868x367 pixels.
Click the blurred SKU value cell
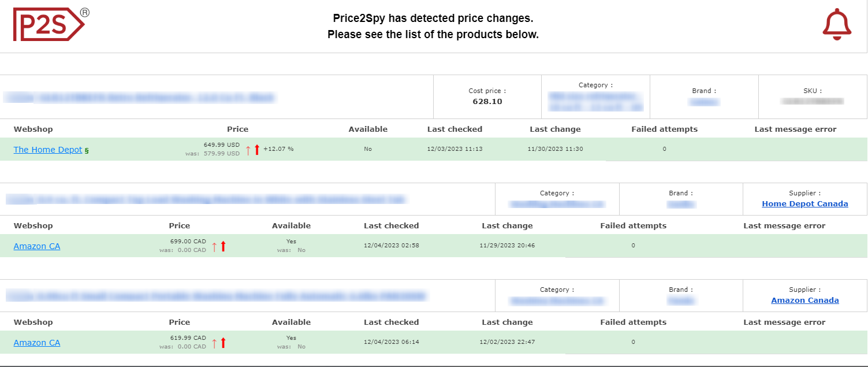(812, 101)
